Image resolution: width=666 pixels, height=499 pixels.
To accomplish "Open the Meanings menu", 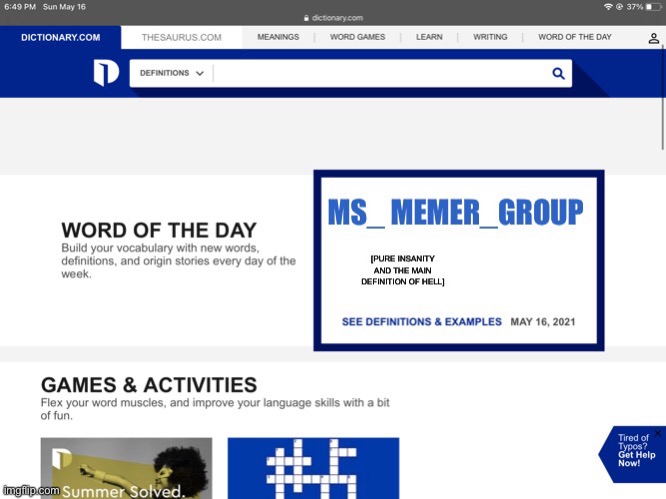I will click(278, 37).
